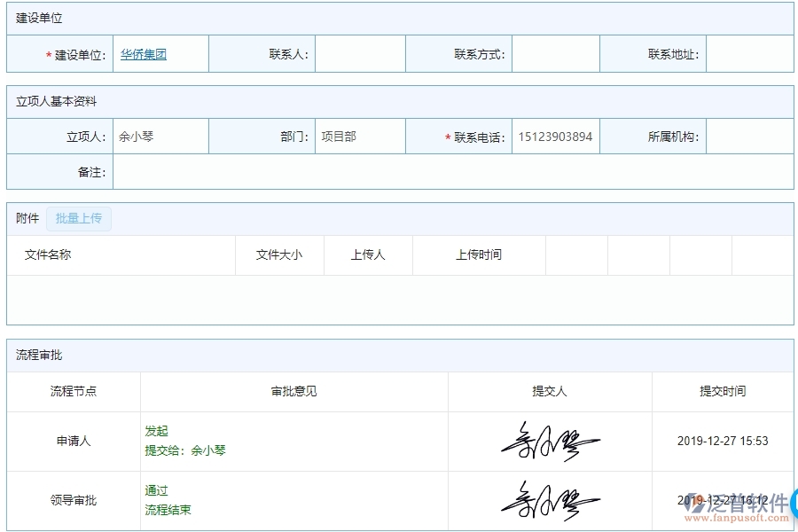Click the 立项人 field showing 余小琴
The image size is (798, 532).
pyautogui.click(x=160, y=136)
